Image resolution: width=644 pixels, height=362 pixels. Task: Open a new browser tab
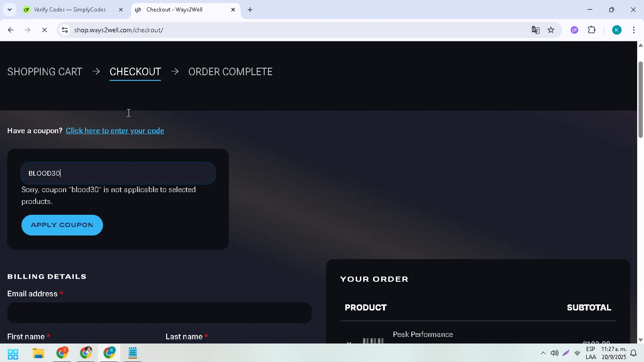pos(250,9)
